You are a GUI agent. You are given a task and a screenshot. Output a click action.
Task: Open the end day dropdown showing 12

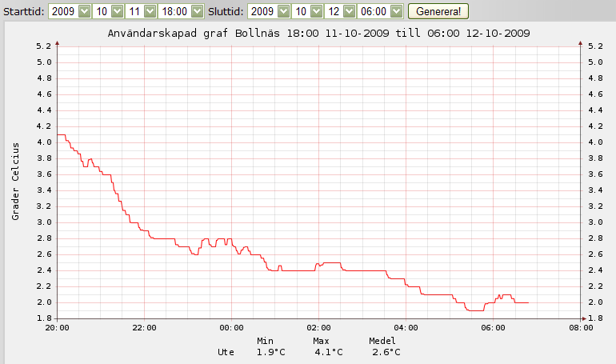coord(340,12)
